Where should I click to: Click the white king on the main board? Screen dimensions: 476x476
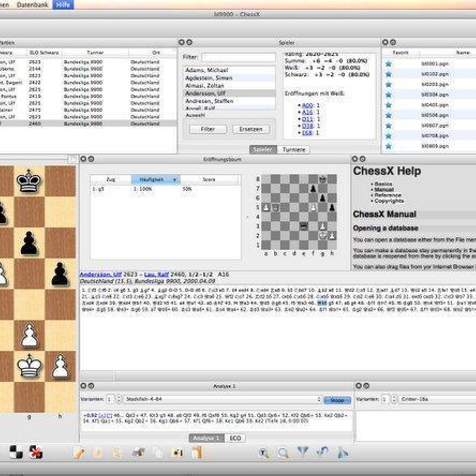pyautogui.click(x=29, y=366)
